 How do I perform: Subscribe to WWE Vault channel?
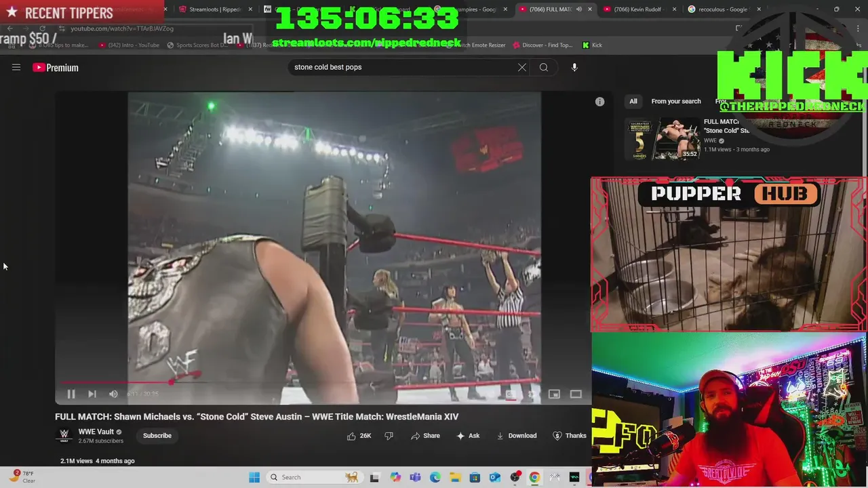[x=157, y=436]
